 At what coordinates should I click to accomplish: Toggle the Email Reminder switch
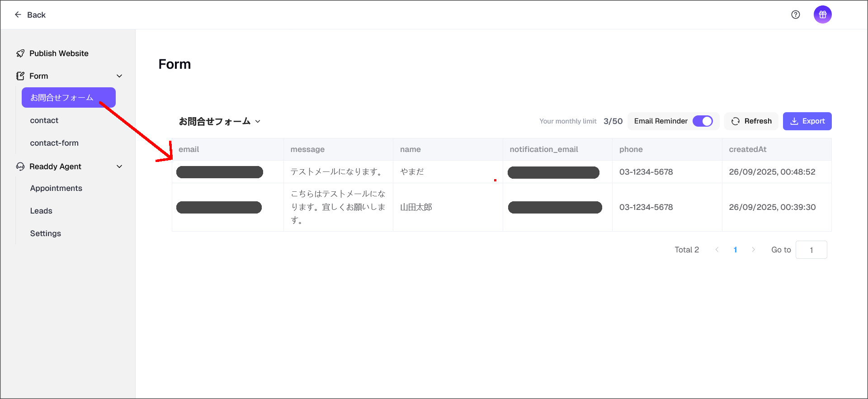coord(703,121)
